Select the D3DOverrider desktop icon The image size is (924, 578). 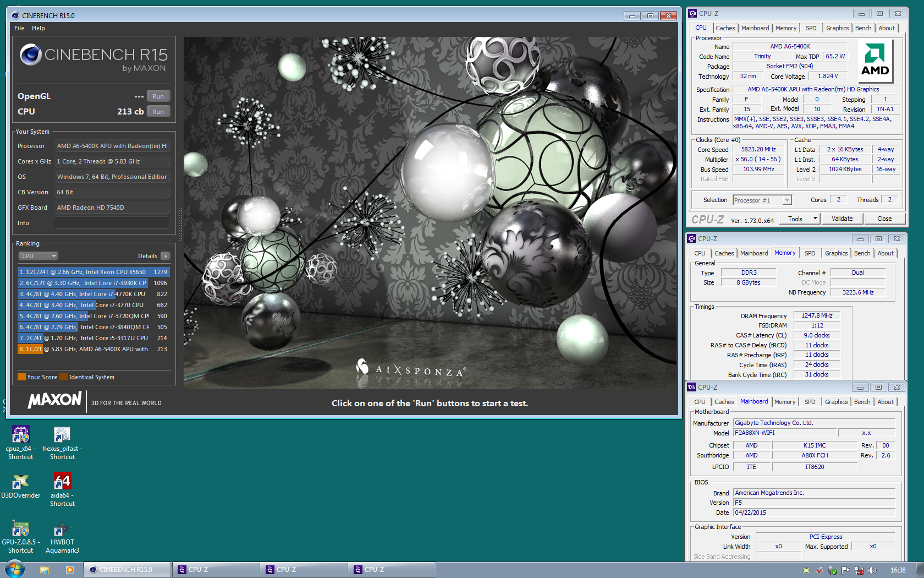tap(20, 482)
